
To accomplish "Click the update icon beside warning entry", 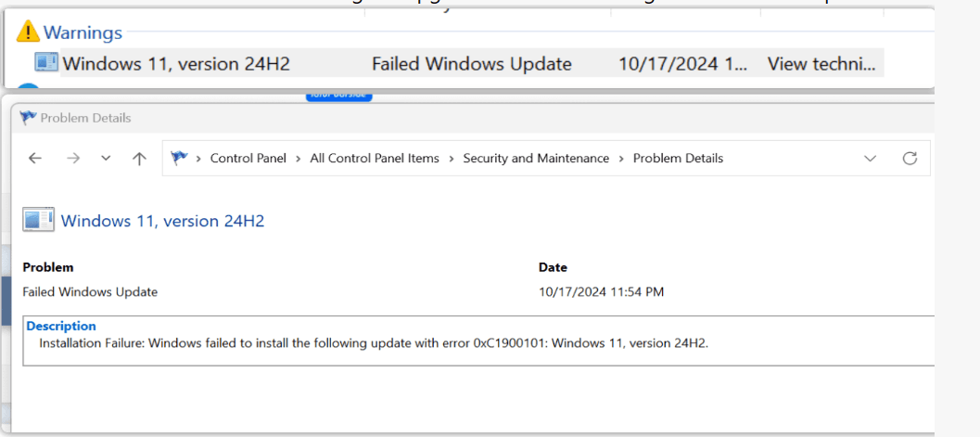I will pos(47,62).
